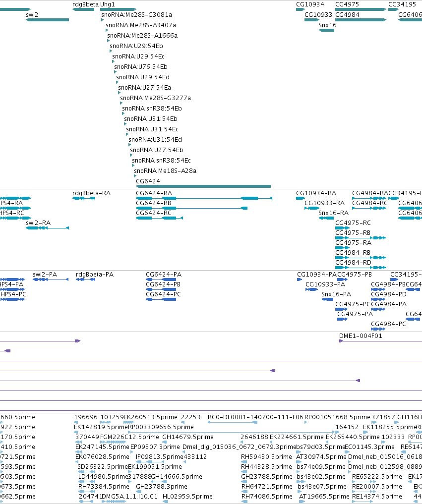This screenshot has height=504, width=422.
Task: Select Snx16-PA protein label
Action: point(336,294)
